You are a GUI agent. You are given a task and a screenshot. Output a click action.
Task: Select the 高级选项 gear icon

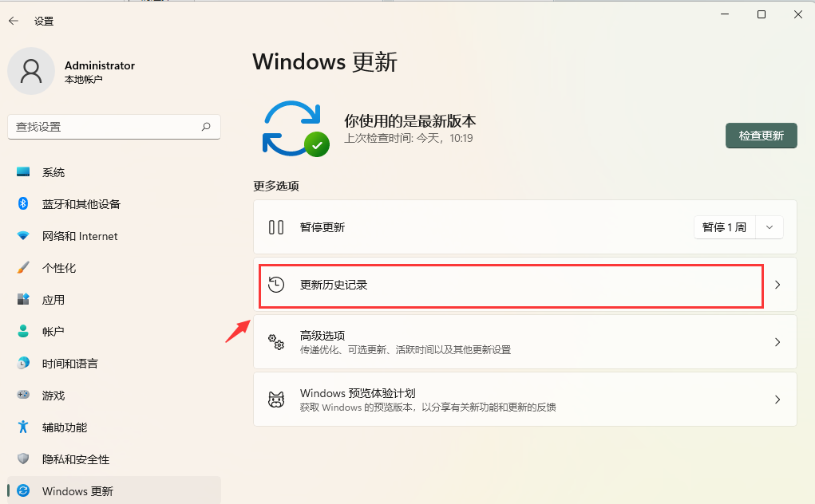(x=276, y=341)
